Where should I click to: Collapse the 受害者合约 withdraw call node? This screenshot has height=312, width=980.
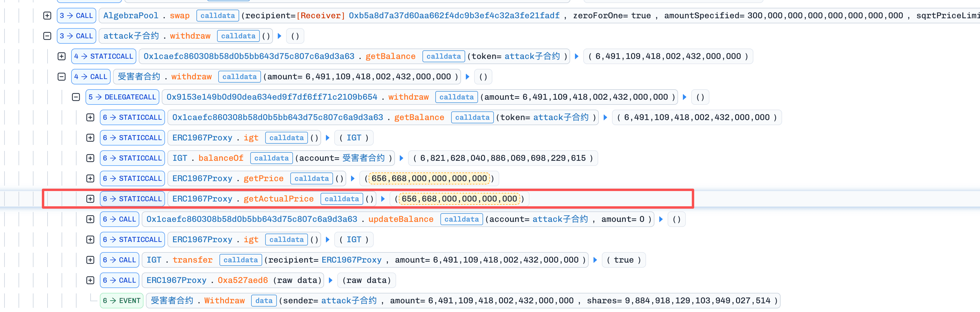[62, 77]
